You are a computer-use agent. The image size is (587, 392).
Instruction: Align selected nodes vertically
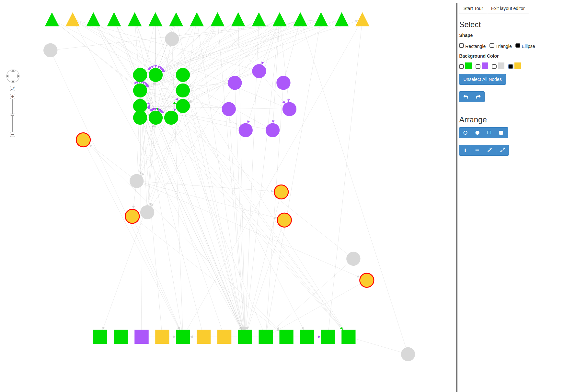(465, 150)
